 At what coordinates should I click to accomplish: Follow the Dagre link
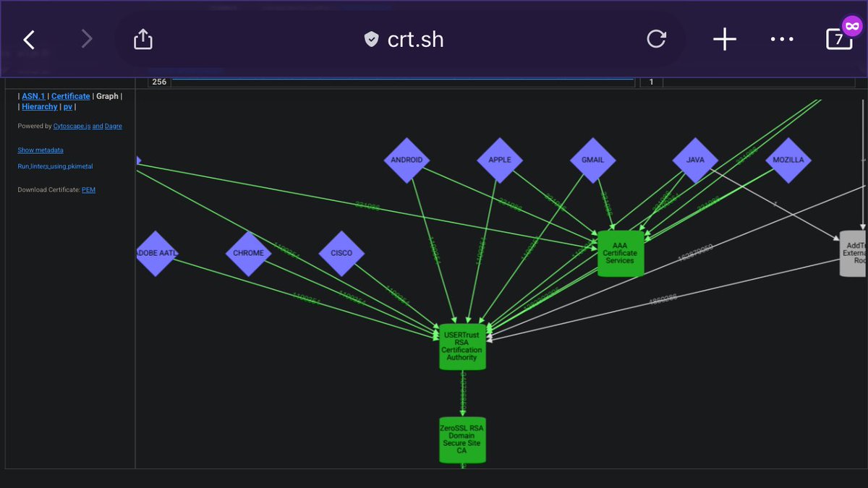pyautogui.click(x=113, y=126)
